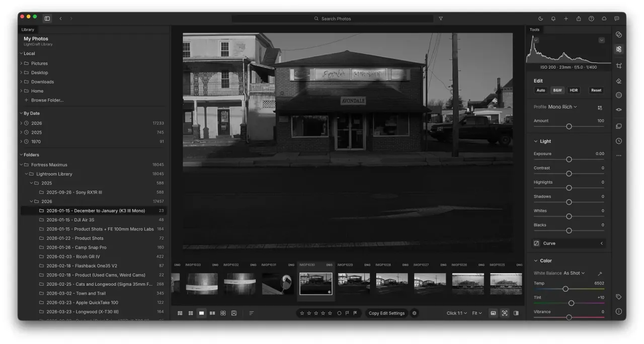This screenshot has width=644, height=344.
Task: Open the notifications bell icon
Action: coord(553,19)
